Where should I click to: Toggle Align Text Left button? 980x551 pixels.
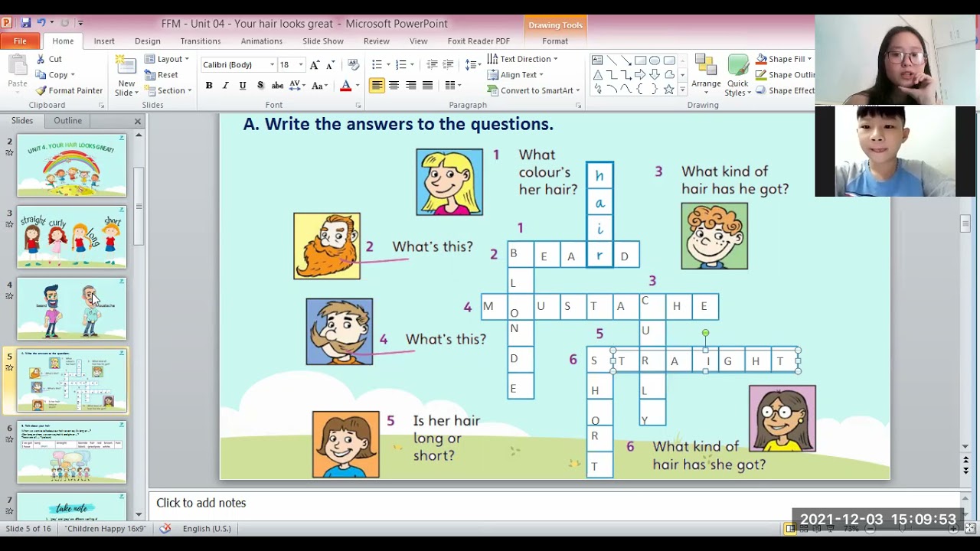click(x=377, y=85)
